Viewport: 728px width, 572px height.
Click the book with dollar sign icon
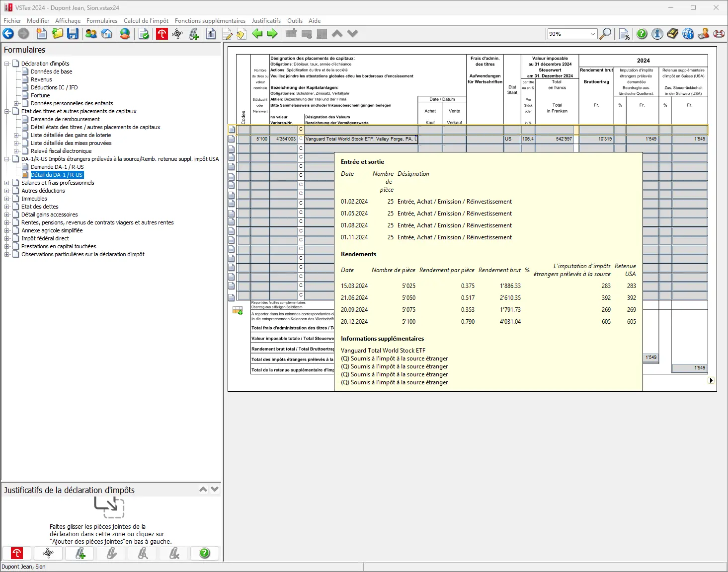click(672, 34)
